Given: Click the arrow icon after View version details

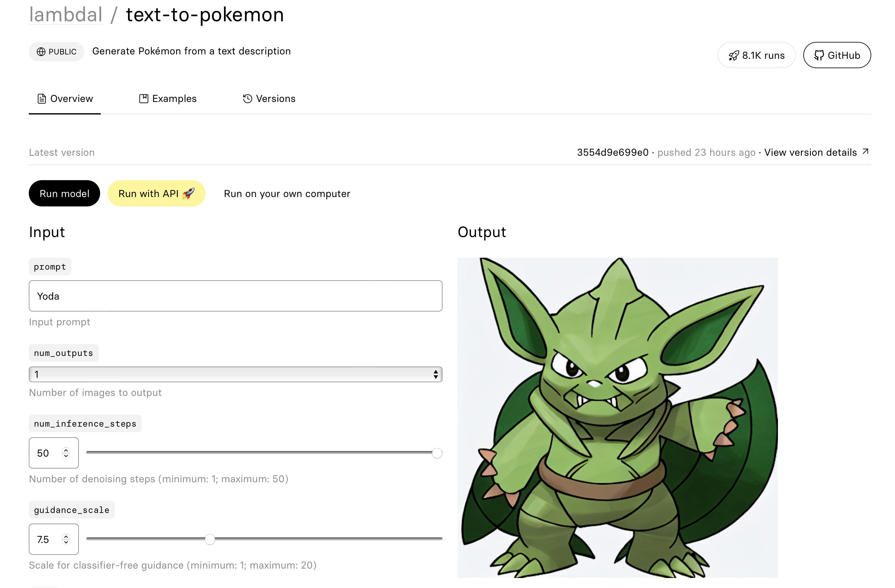Looking at the screenshot, I should pos(865,151).
